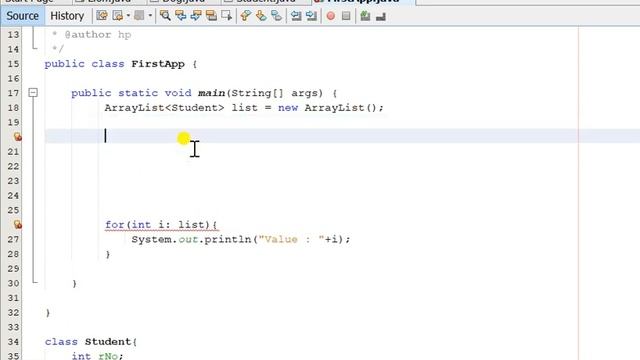
Task: Toggle Bookmark icon in the toolbar
Action: 276,16
